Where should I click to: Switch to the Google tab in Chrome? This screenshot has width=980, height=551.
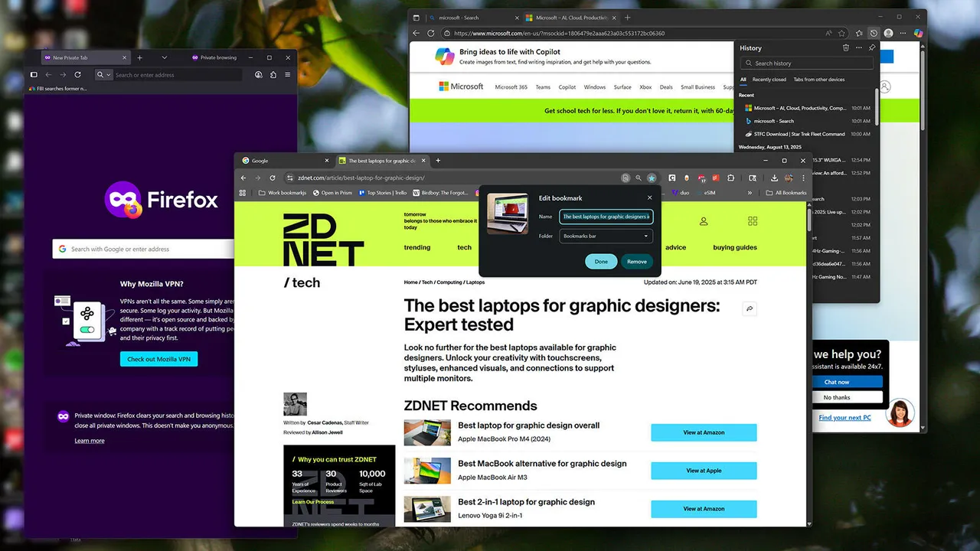(260, 161)
